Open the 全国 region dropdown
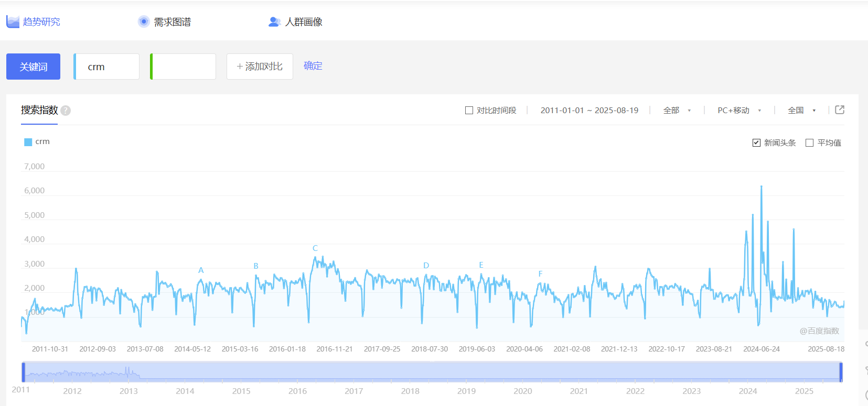868x406 pixels. tap(802, 111)
